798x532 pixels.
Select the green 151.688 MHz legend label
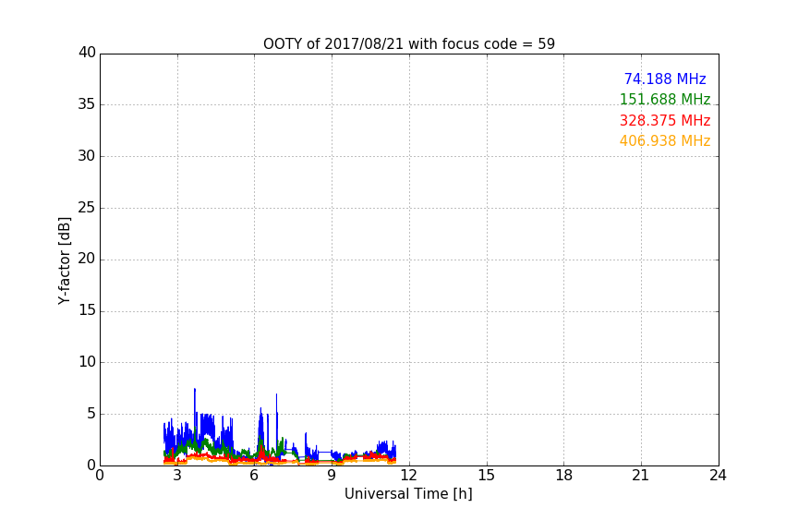[665, 100]
